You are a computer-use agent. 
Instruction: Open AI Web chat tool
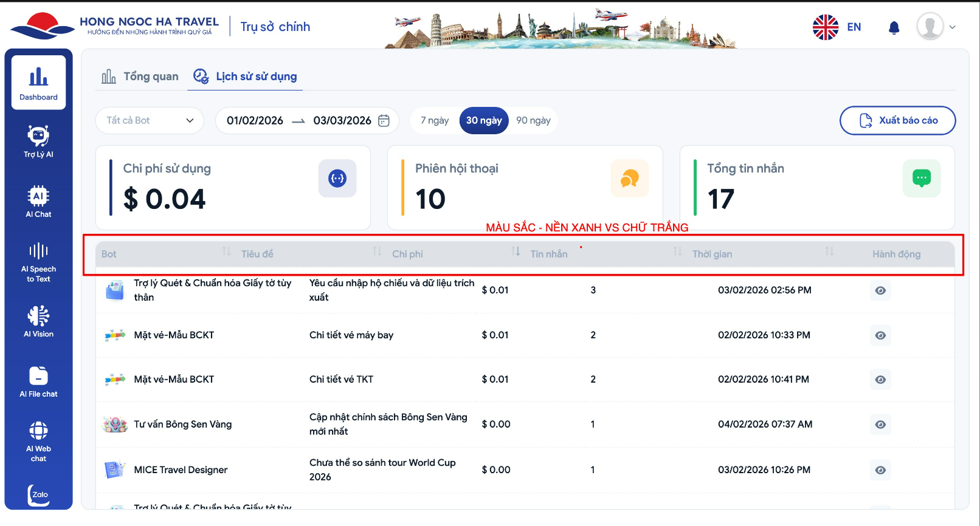tap(38, 441)
